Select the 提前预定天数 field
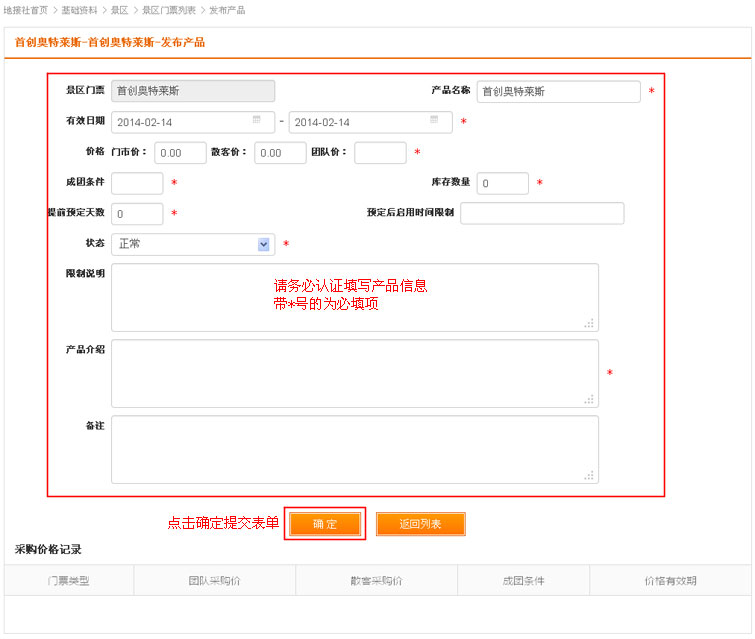 click(x=137, y=214)
